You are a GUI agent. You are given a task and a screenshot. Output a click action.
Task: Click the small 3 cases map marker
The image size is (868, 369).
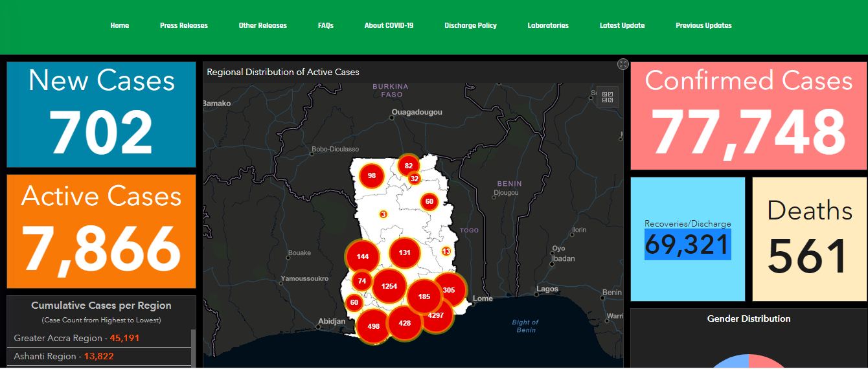coord(383,214)
